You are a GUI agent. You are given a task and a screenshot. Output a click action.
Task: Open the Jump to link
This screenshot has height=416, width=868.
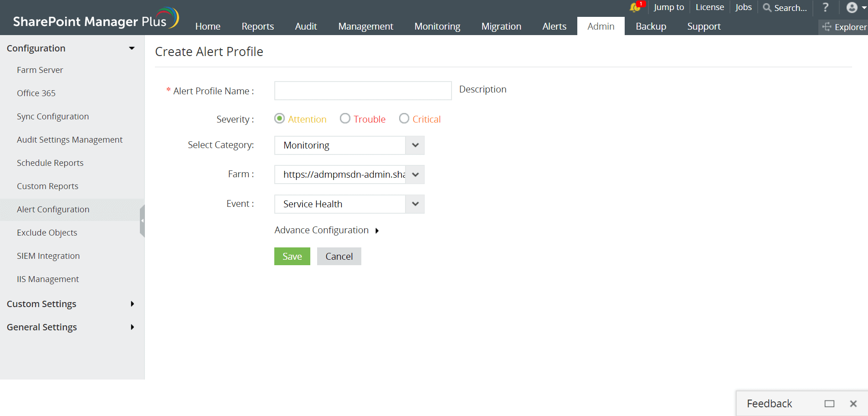669,7
